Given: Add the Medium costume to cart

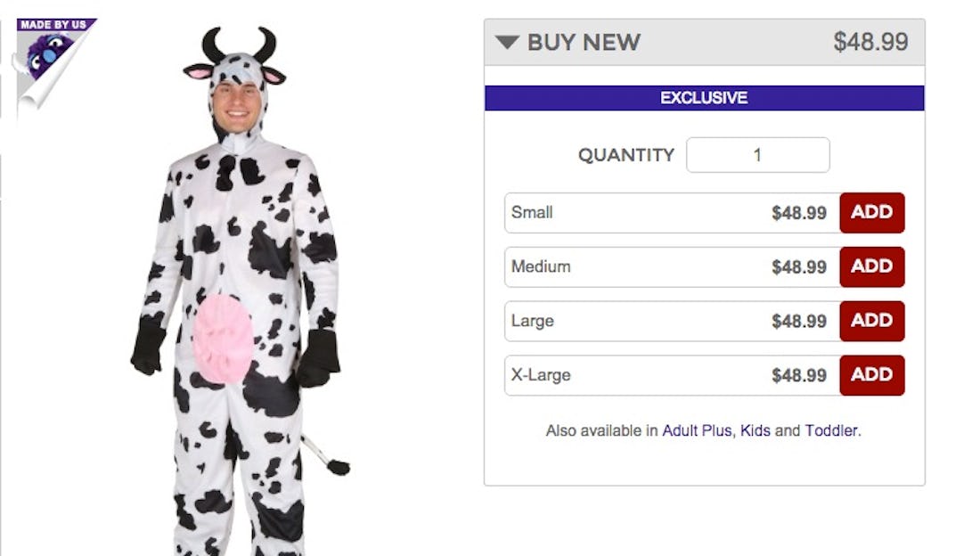Looking at the screenshot, I should coord(872,266).
